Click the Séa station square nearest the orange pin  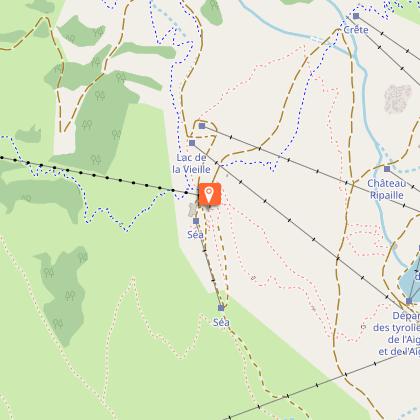[196, 221]
